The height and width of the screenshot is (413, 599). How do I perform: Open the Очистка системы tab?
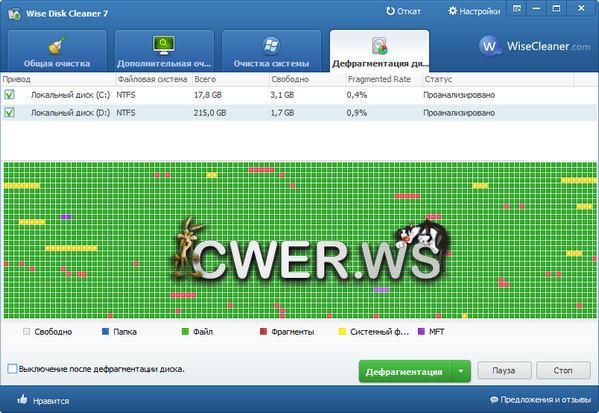[272, 51]
